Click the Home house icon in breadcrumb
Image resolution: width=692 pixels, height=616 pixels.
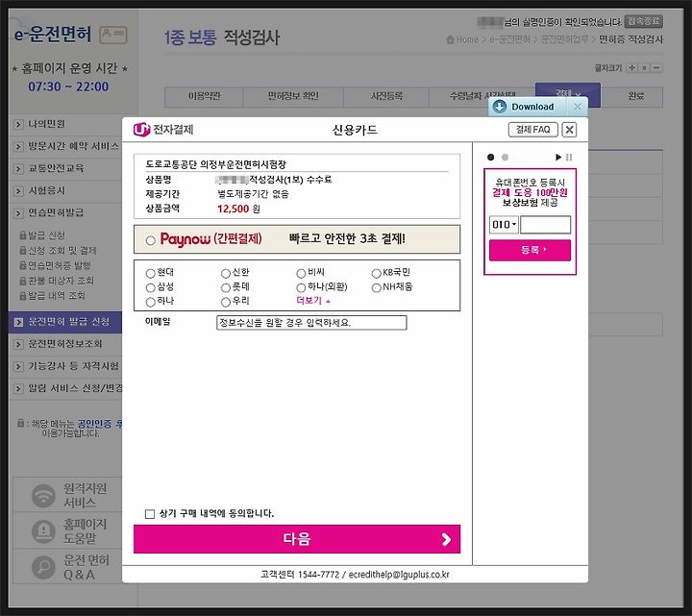click(x=450, y=39)
